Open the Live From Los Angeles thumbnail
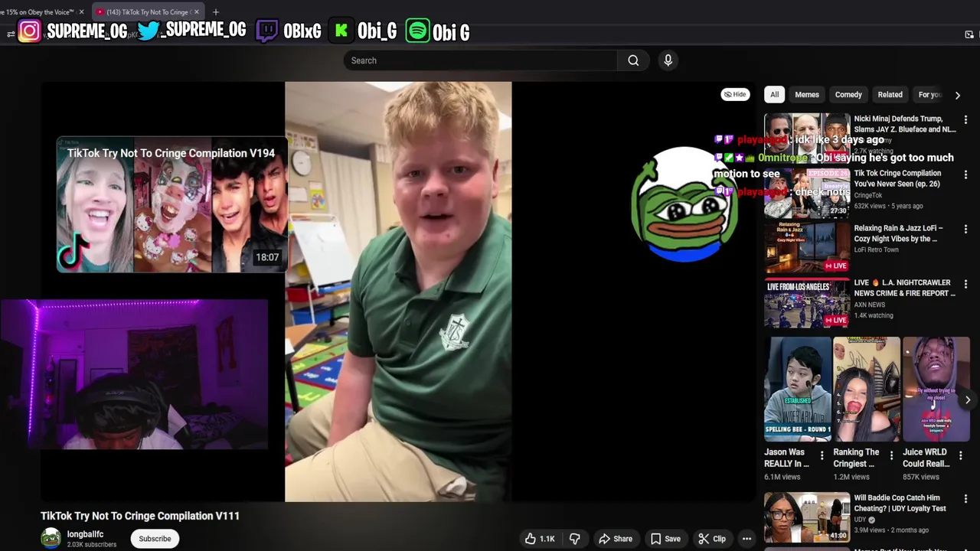The height and width of the screenshot is (551, 980). coord(807,302)
